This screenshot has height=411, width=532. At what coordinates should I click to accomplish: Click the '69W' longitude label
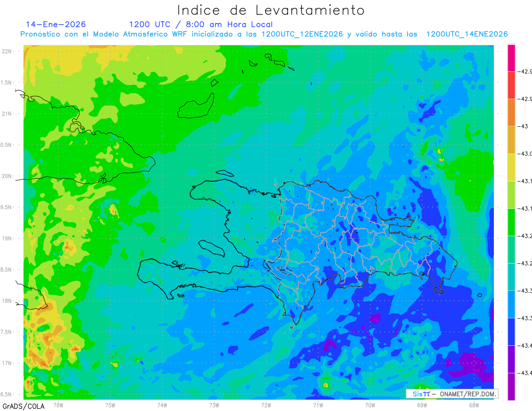coord(422,405)
